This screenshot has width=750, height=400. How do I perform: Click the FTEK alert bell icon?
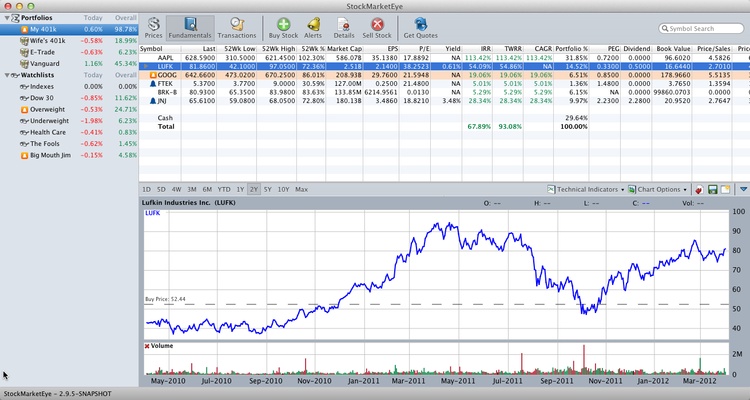click(153, 84)
